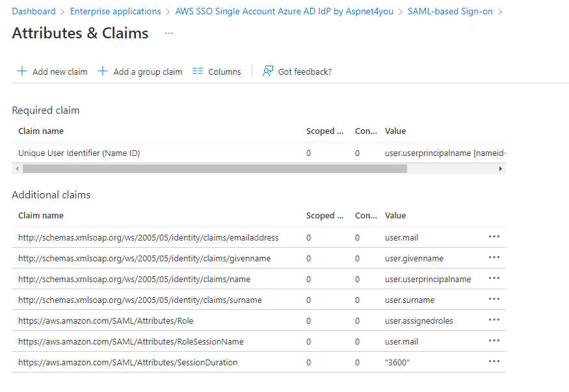
Task: Open the SessionDuration claim
Action: pos(128,362)
